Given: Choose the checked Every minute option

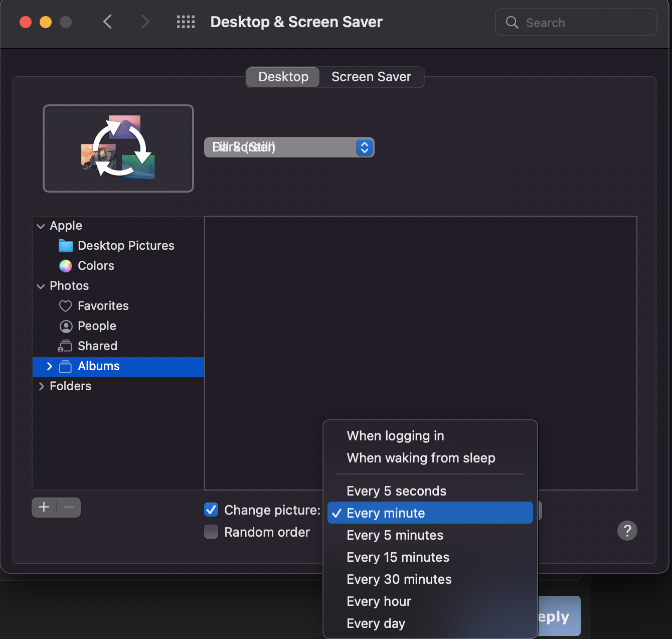Looking at the screenshot, I should pos(430,513).
